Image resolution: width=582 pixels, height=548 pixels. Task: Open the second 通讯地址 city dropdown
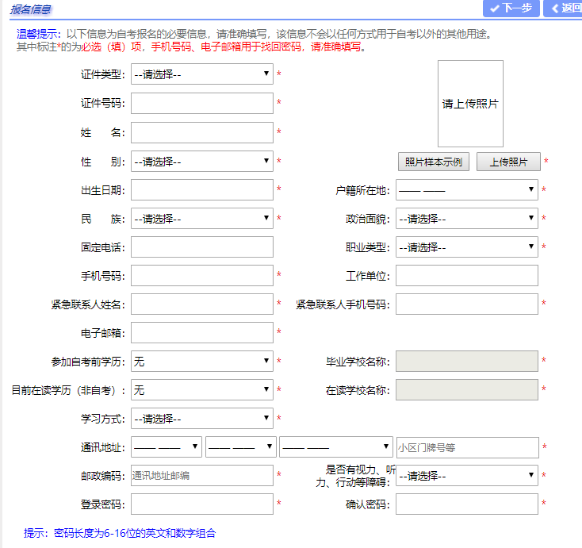241,447
